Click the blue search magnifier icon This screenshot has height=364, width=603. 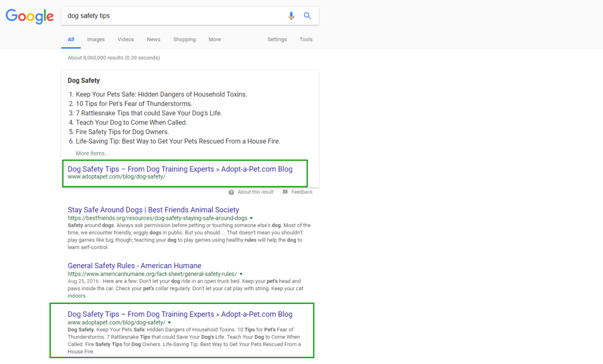click(308, 16)
